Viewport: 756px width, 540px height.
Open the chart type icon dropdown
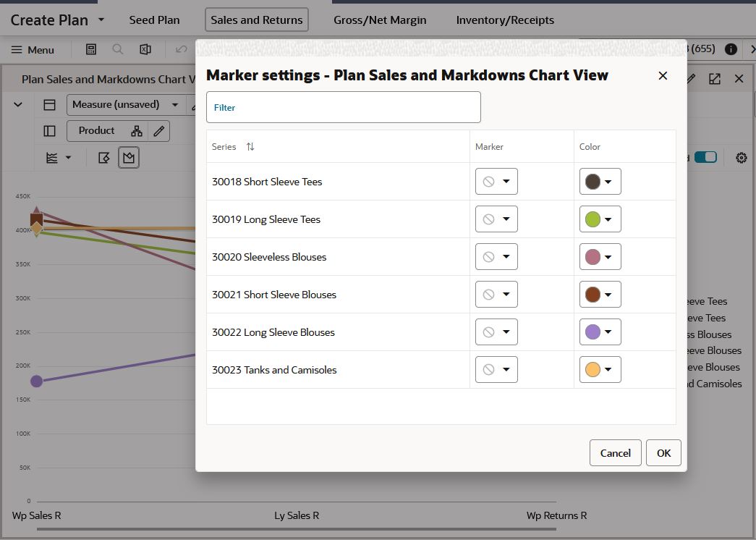click(x=59, y=158)
